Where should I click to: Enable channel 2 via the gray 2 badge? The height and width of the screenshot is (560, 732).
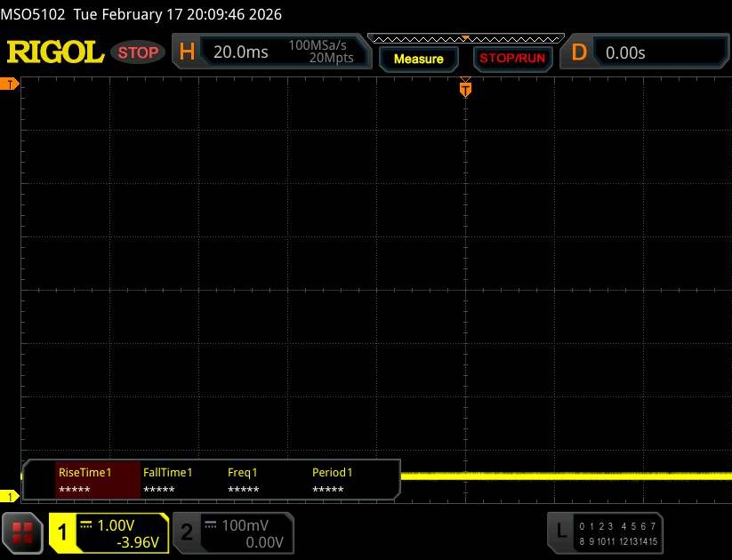[x=187, y=532]
